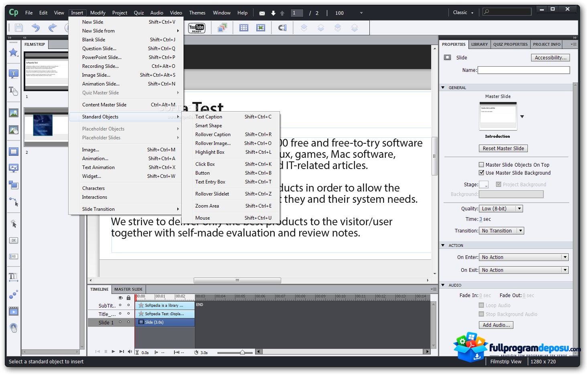This screenshot has height=375, width=588.
Task: Select the Image tool in left toolbar
Action: [14, 113]
